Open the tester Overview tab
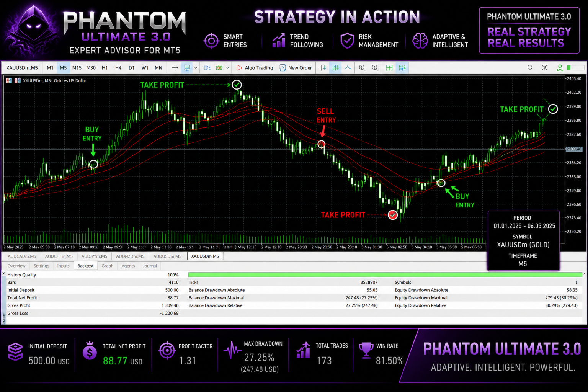588x392 pixels. (16, 266)
